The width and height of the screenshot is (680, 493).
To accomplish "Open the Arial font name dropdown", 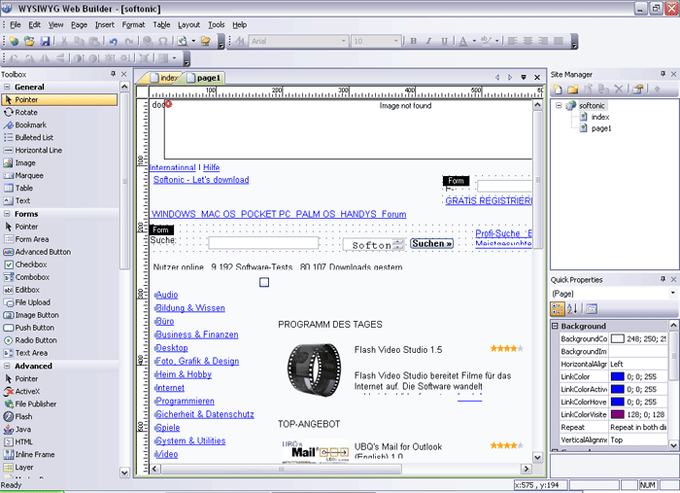I will 343,41.
